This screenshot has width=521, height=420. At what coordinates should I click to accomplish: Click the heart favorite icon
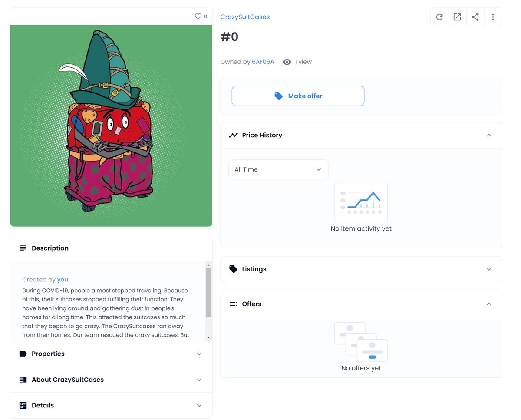click(x=198, y=17)
